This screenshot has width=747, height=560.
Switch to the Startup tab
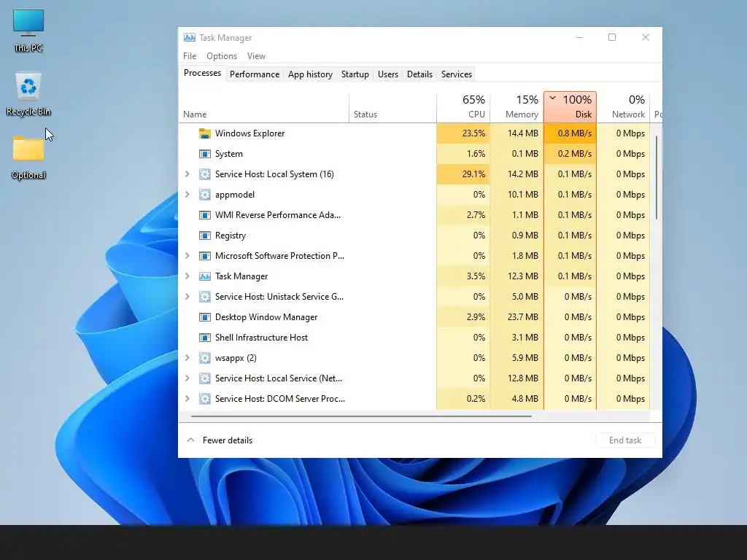click(355, 74)
